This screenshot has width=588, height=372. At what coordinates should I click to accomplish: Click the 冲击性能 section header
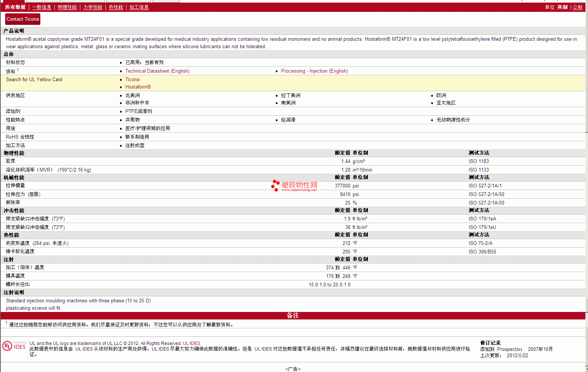(14, 211)
